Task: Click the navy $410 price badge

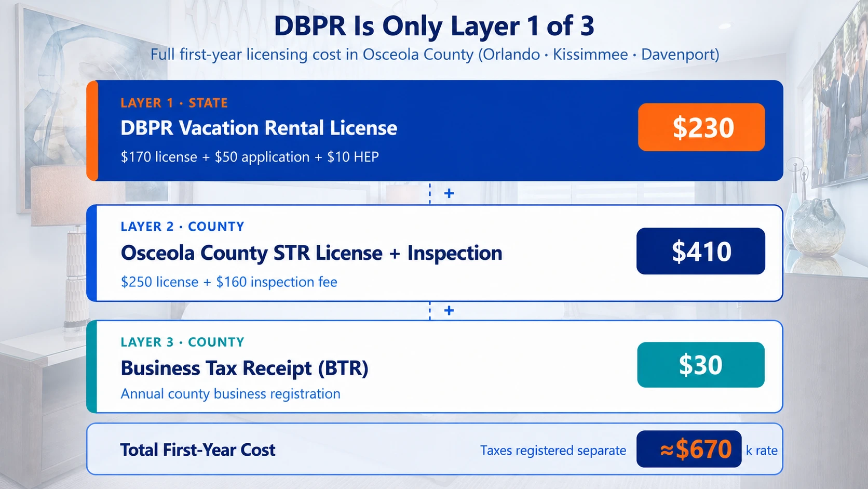Action: click(701, 251)
